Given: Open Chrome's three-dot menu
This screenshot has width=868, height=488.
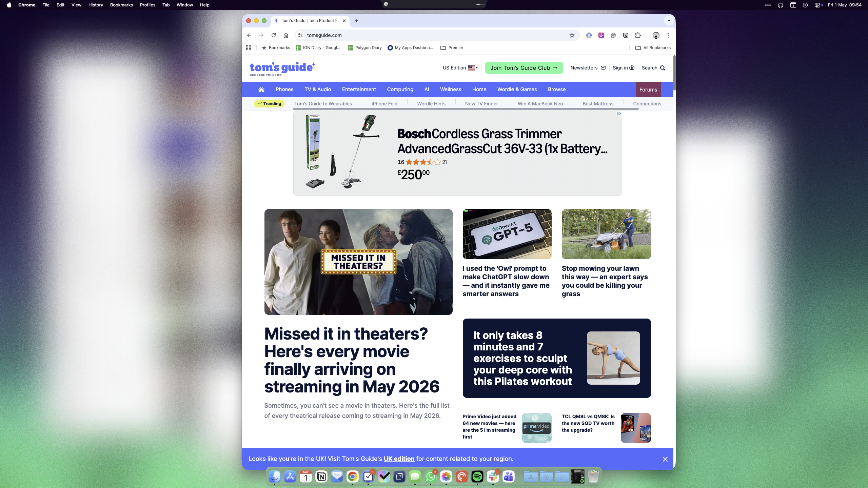Looking at the screenshot, I should coord(668,35).
